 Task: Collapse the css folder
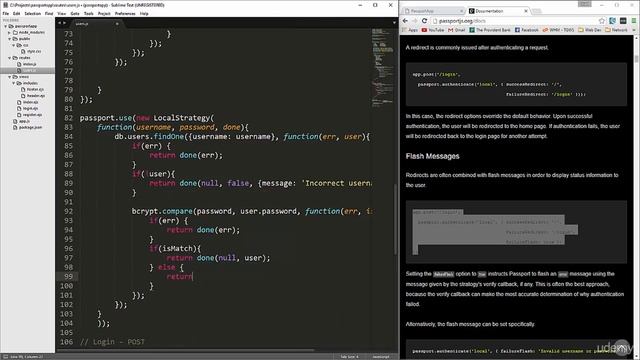click(14, 45)
